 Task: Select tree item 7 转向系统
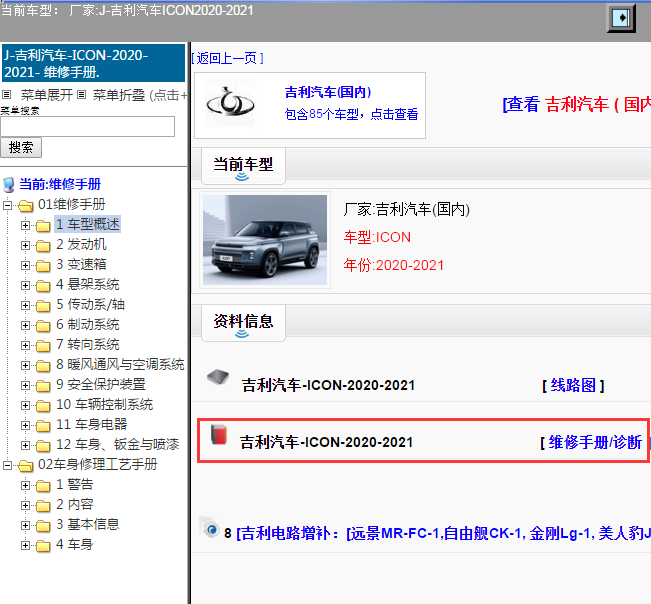[88, 344]
